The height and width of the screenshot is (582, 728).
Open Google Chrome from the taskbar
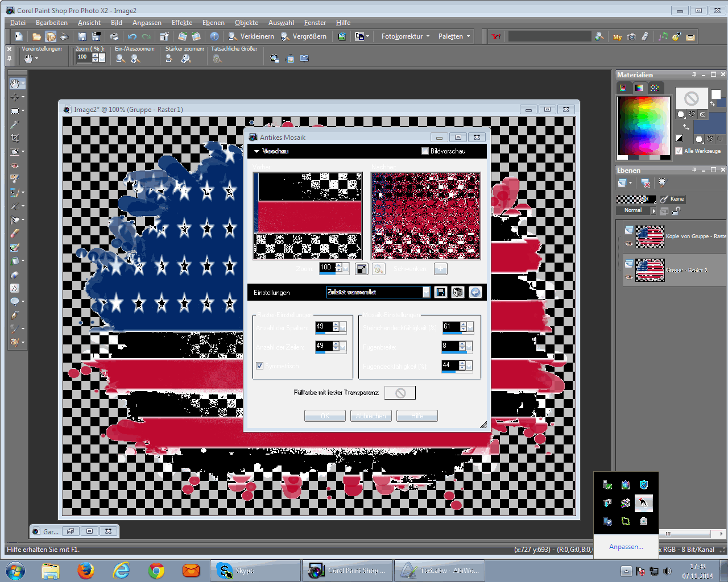pos(156,570)
